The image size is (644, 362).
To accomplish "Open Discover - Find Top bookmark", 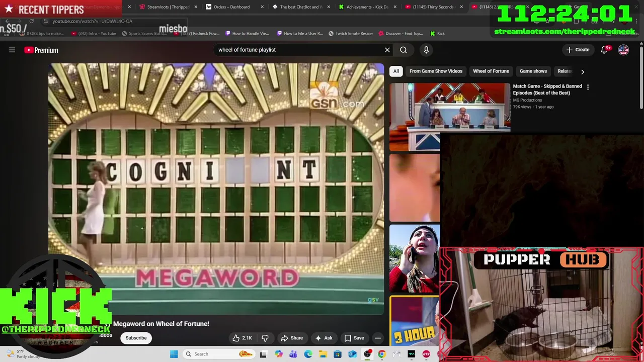I will pyautogui.click(x=400, y=33).
